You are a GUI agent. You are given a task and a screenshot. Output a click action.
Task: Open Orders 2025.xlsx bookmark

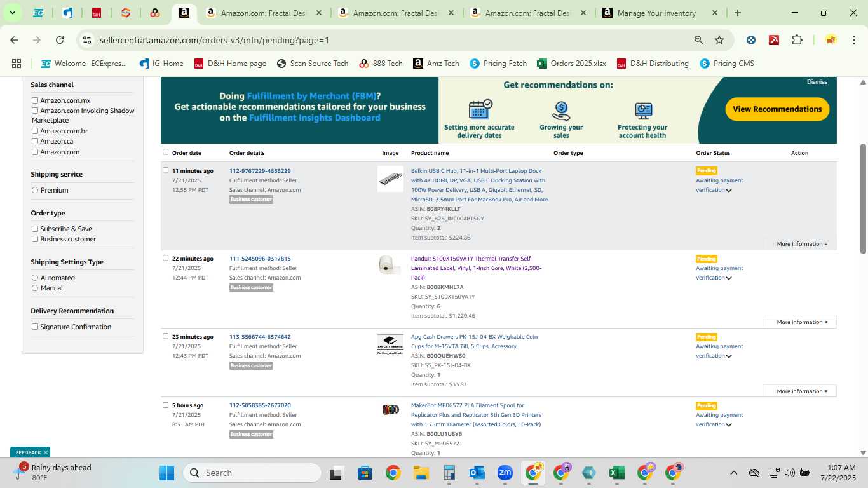571,64
